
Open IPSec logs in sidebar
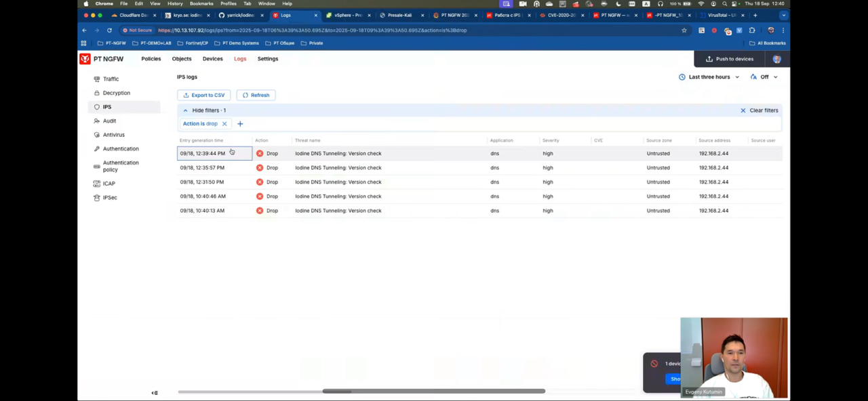click(110, 198)
